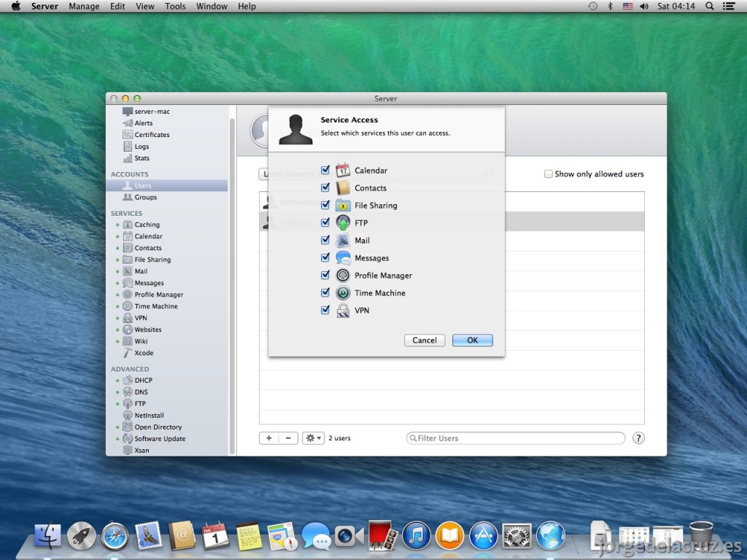Open Xsan under Advanced
Screen dimensions: 747x560
[x=136, y=450]
